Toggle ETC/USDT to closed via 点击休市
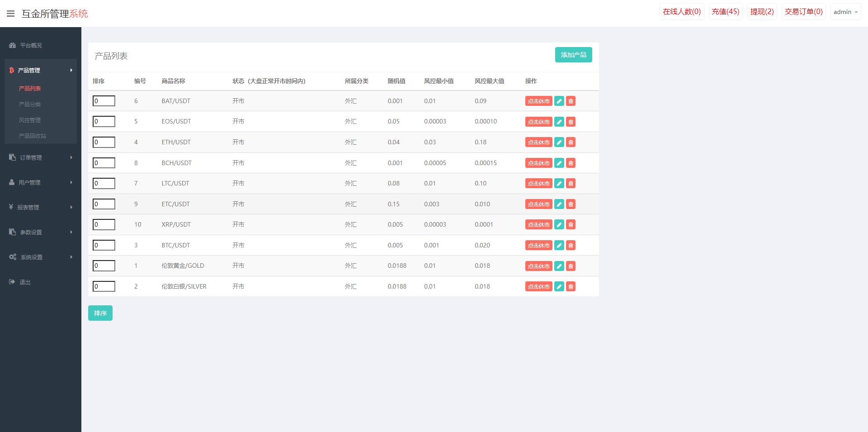Screen dimensions: 868x432 (538, 204)
